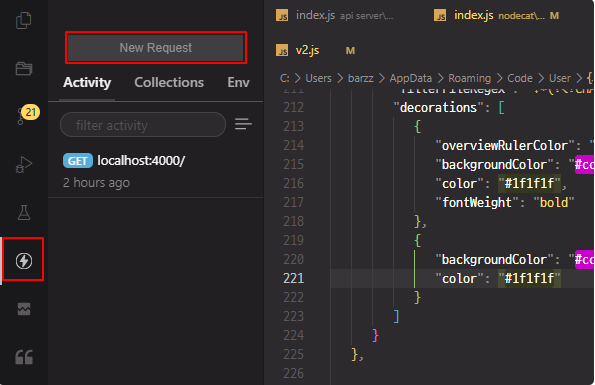Click the #1f1f1f color value on line 216
The image size is (595, 385).
click(x=529, y=184)
